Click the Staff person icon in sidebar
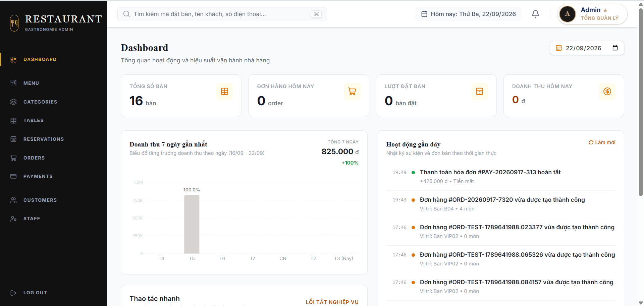This screenshot has height=306, width=644. [x=13, y=219]
